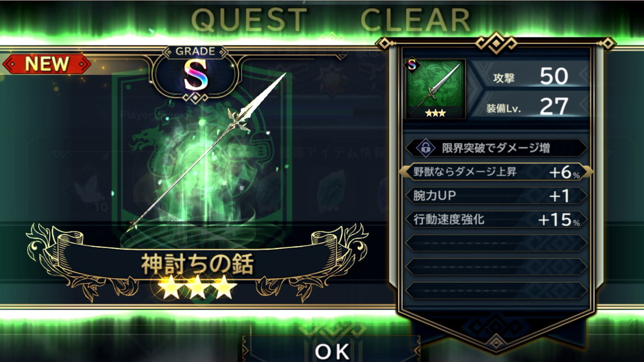Screen dimensions: 644x362
Task: Select the 野獣ならダメージ上昇 skill row
Action: point(496,172)
